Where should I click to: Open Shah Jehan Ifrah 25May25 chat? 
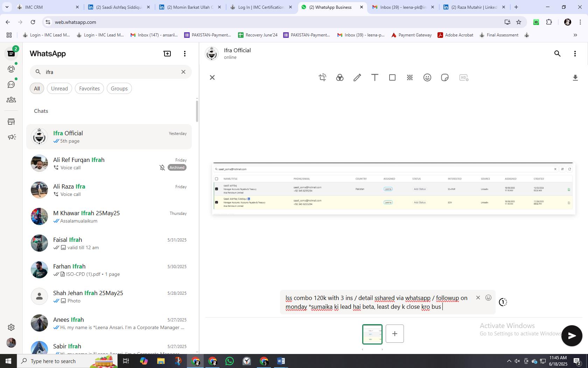109,297
